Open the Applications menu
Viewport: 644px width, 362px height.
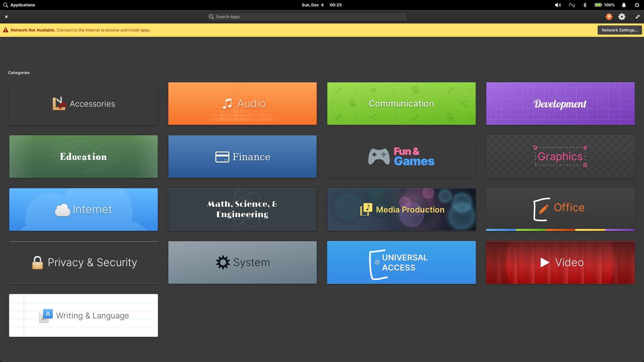tap(19, 5)
